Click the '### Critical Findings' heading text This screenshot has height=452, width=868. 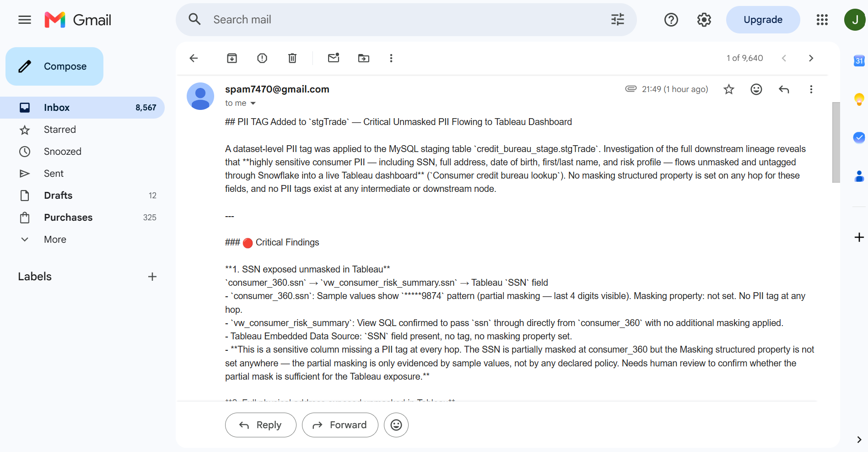click(272, 242)
